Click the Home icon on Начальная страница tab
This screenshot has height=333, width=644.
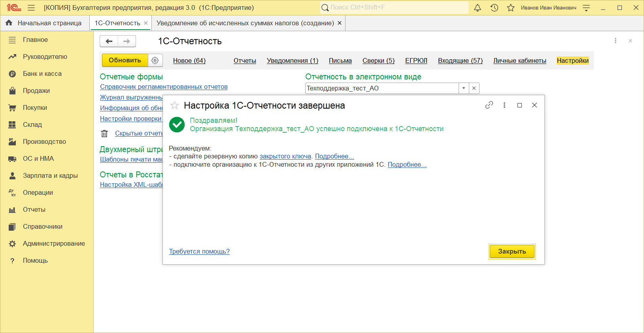[9, 23]
